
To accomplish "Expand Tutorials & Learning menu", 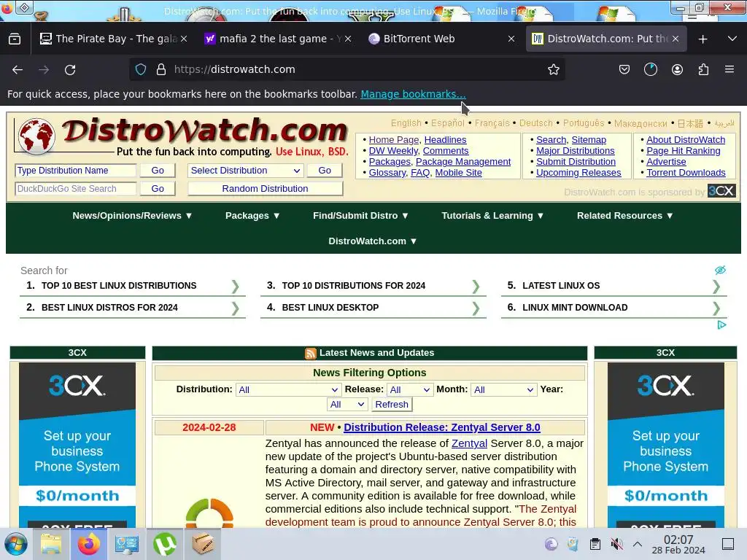I will click(492, 216).
